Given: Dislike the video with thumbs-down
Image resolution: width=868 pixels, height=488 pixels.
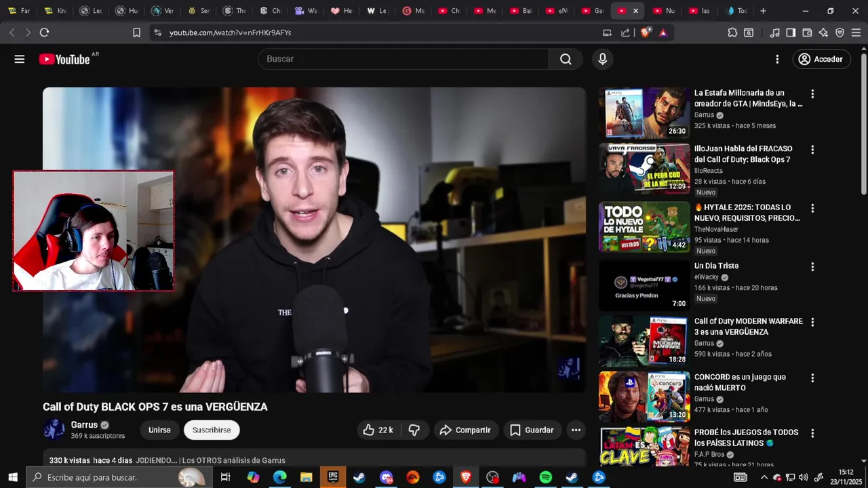Looking at the screenshot, I should click(x=414, y=430).
